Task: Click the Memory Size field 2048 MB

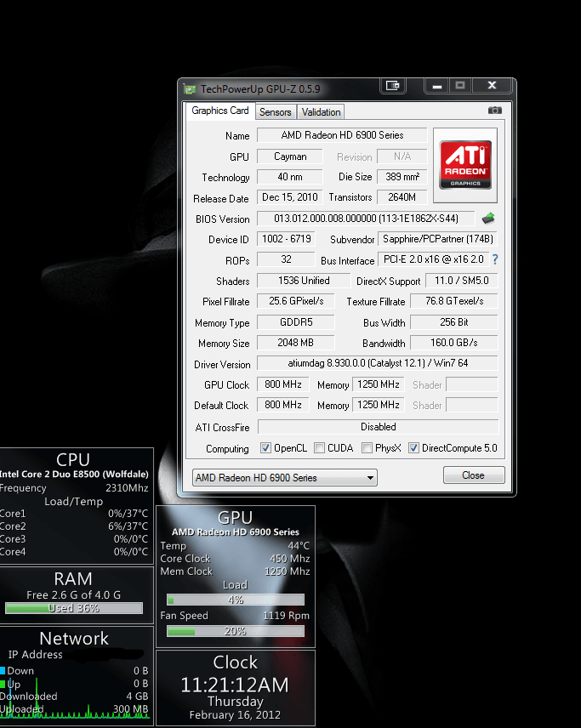Action: (x=296, y=343)
